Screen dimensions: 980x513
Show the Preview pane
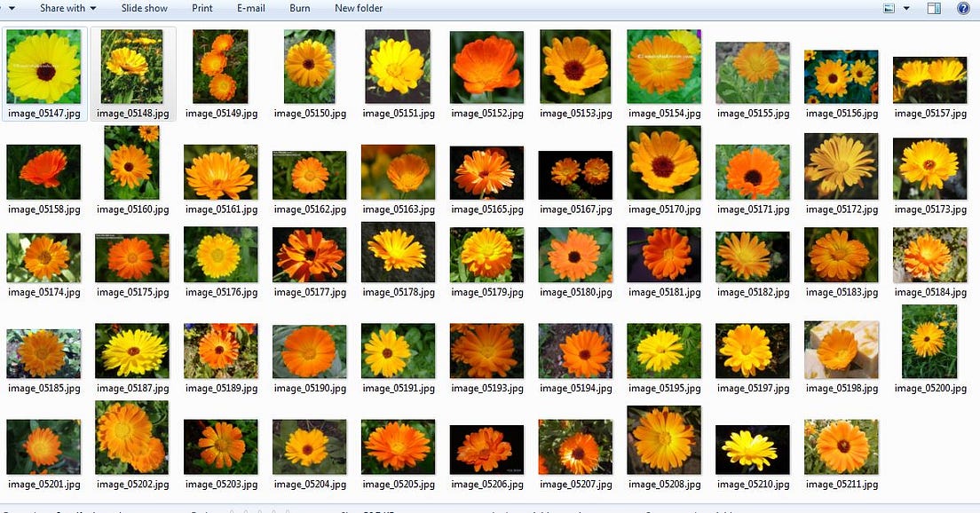pos(934,8)
